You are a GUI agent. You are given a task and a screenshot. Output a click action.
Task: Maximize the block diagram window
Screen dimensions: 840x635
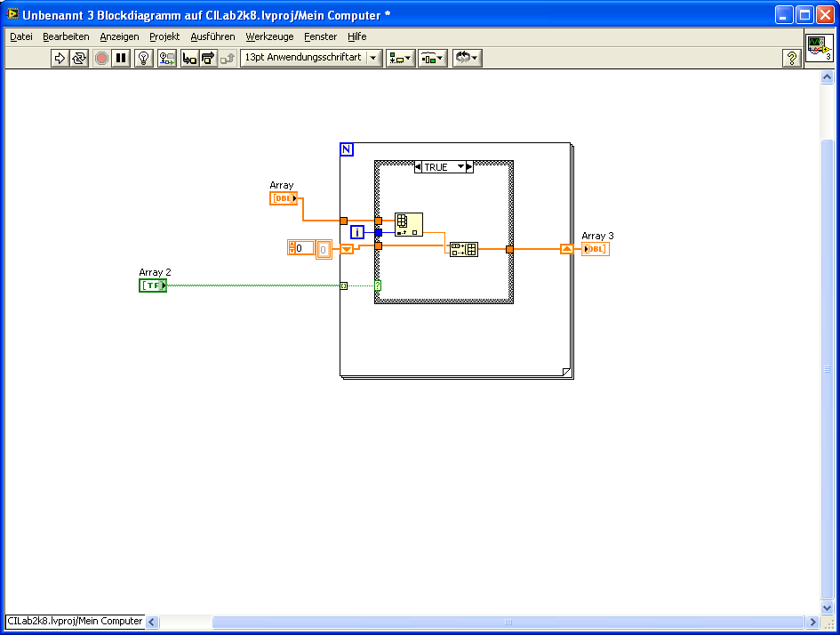pos(804,15)
